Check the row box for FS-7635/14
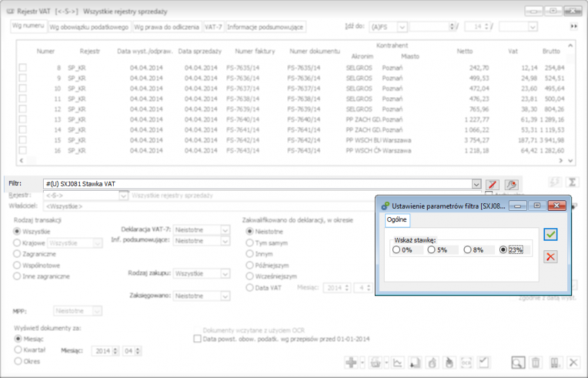This screenshot has width=588, height=378. pyautogui.click(x=23, y=67)
